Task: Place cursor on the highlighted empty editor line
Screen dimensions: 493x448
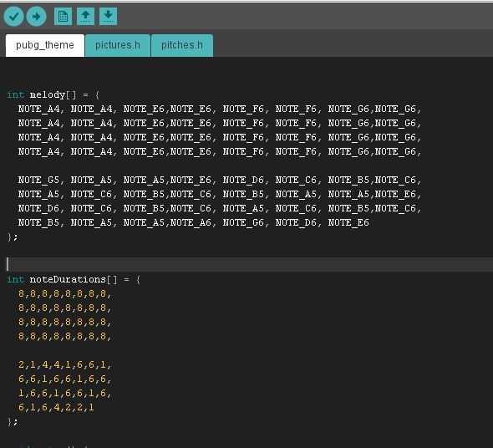Action: click(246, 264)
